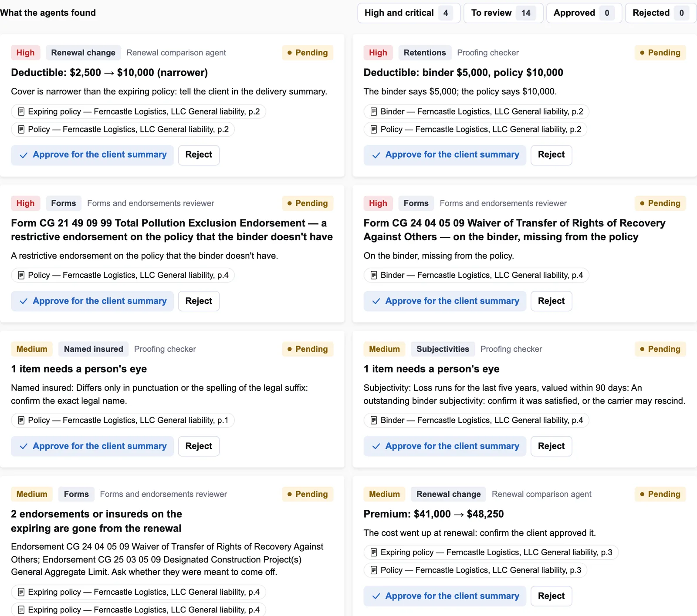Click document icon on Expiring policy p.2 chip
The image size is (697, 616).
tap(21, 111)
